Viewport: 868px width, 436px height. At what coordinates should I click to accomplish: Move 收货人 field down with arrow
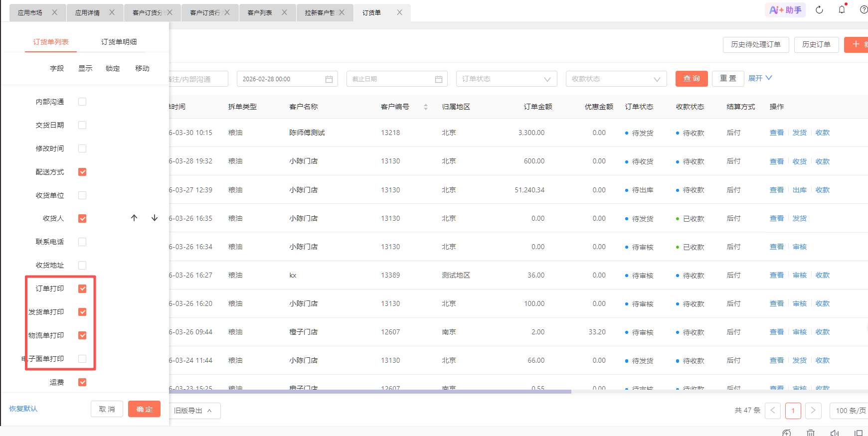(155, 218)
